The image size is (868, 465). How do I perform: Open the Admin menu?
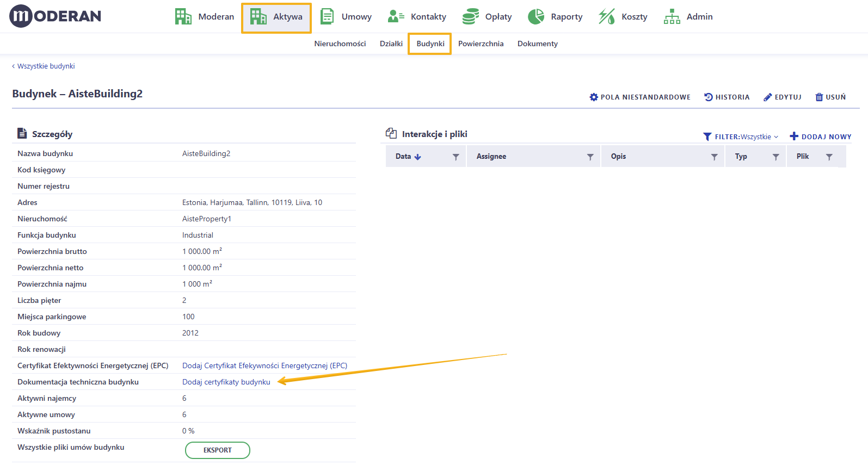click(x=700, y=17)
